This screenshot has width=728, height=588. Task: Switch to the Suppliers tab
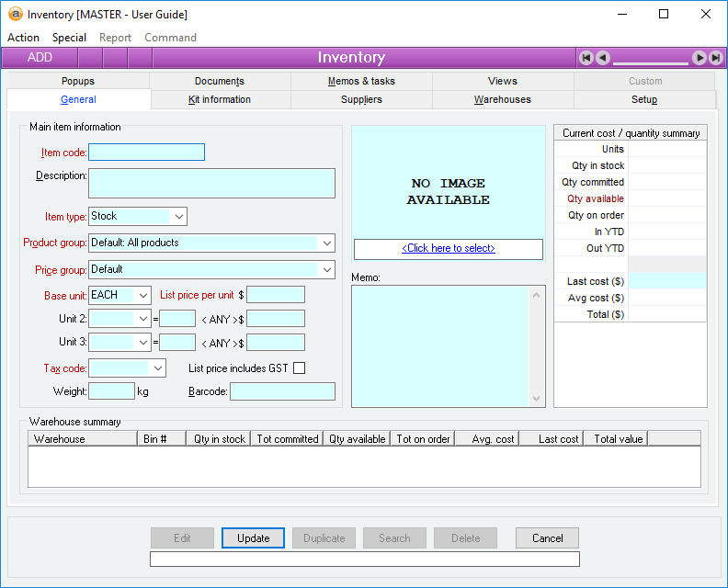[361, 99]
